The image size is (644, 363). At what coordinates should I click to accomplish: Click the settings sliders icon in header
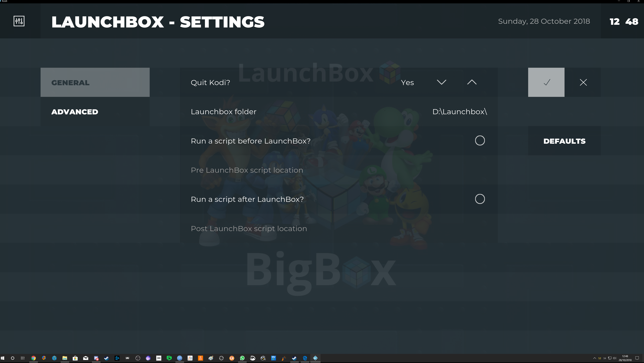pos(19,21)
